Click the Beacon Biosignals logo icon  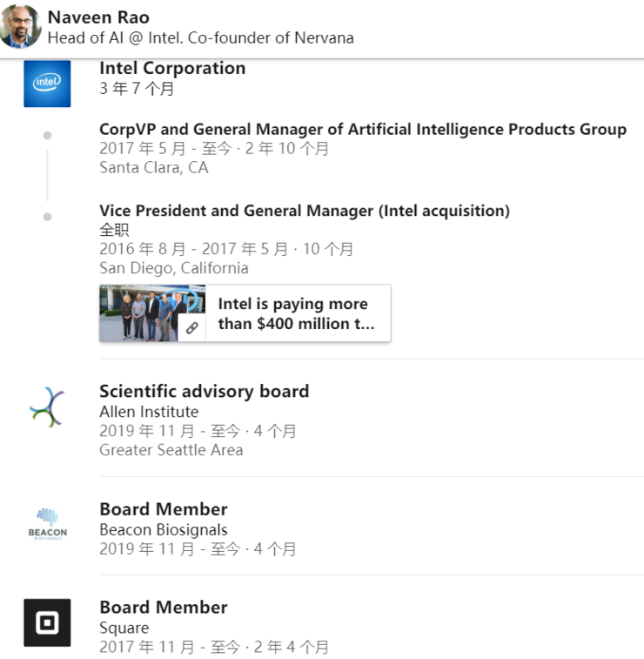click(47, 524)
